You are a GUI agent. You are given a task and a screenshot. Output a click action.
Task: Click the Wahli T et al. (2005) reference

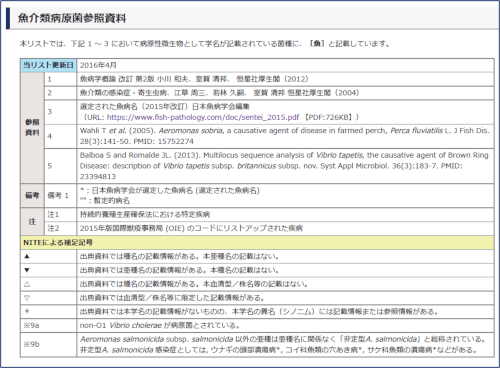click(x=284, y=136)
